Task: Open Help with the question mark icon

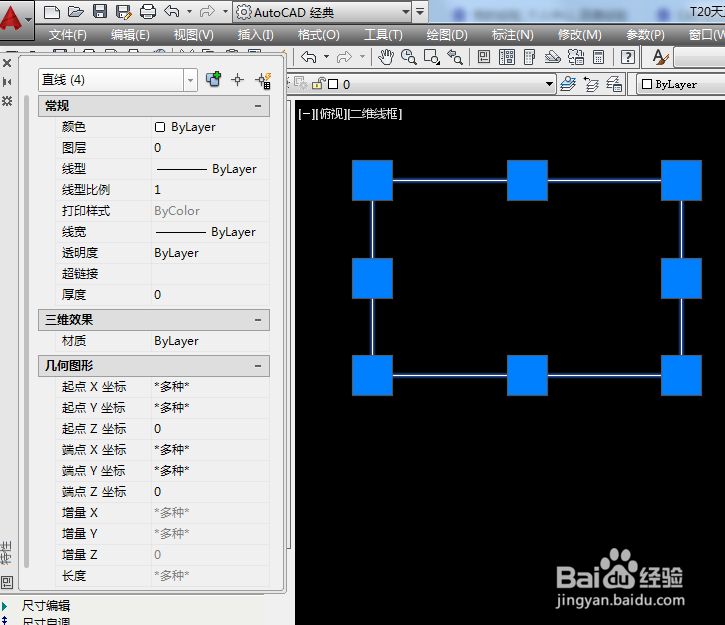Action: point(627,57)
